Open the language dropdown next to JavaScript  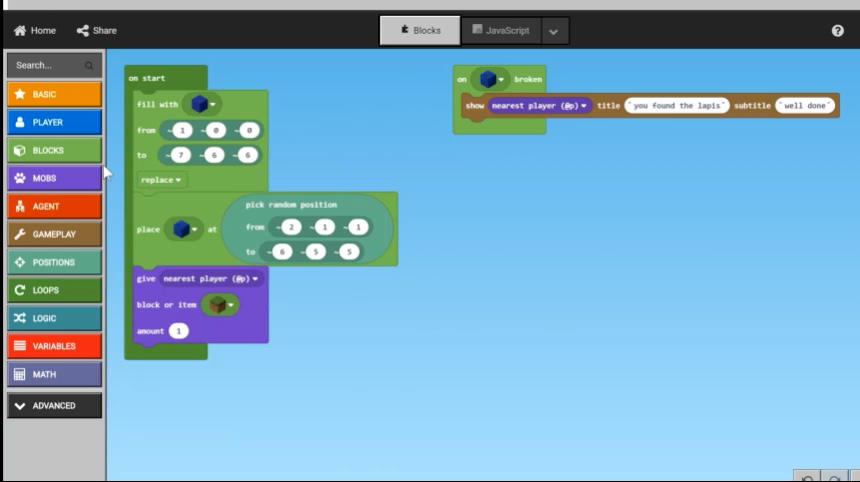tap(553, 31)
